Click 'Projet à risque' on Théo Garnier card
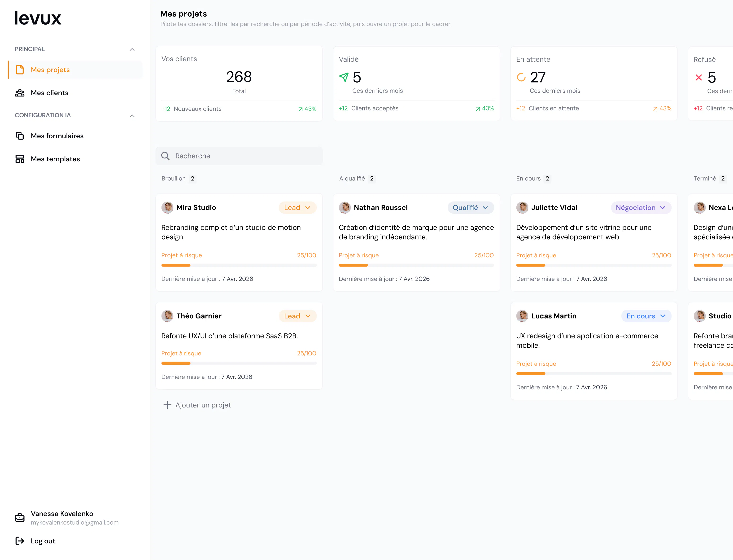 pyautogui.click(x=181, y=353)
